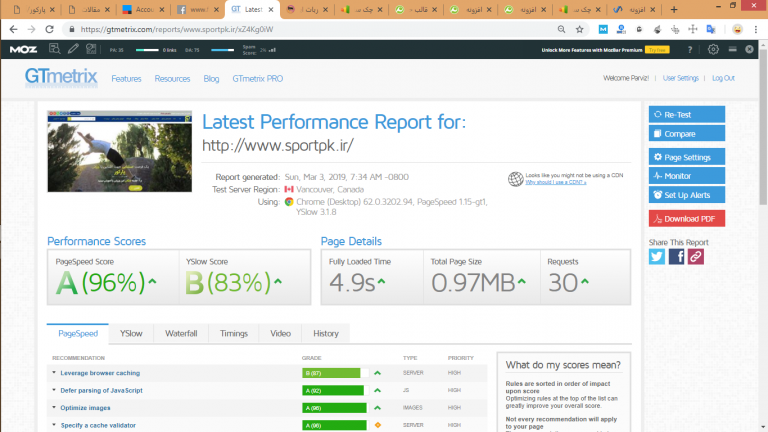Go to GTmetrix PRO
The height and width of the screenshot is (432, 768).
[x=258, y=79]
